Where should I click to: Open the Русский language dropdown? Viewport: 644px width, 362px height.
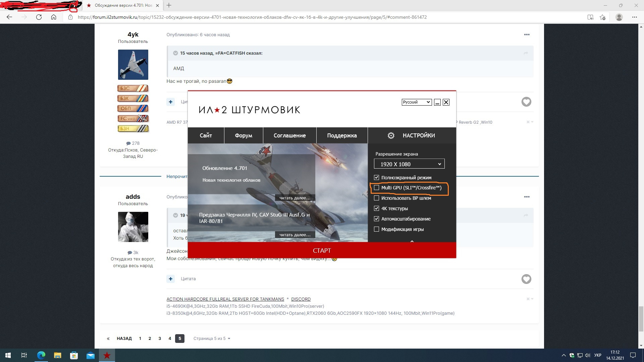tap(416, 102)
